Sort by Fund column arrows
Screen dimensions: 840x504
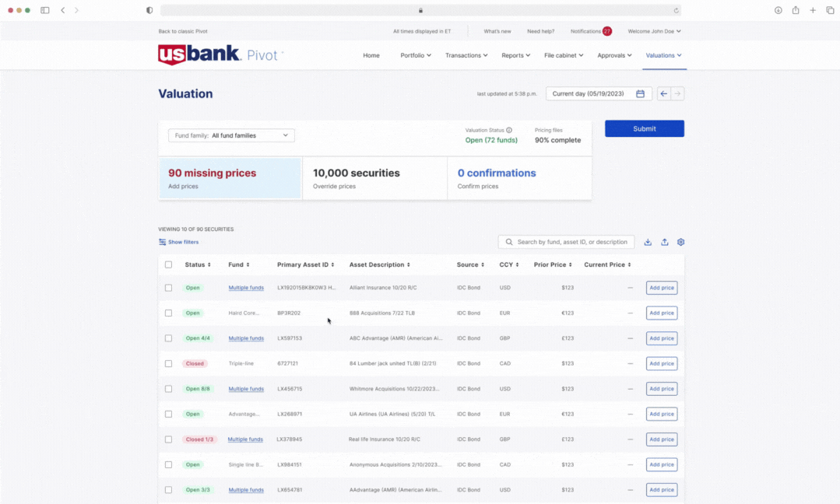coord(248,265)
